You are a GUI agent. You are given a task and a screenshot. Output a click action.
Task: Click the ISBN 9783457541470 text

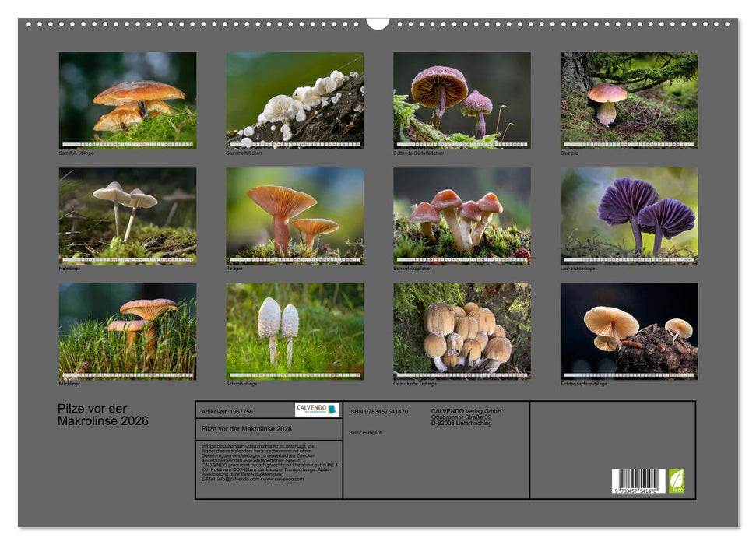[x=378, y=411]
